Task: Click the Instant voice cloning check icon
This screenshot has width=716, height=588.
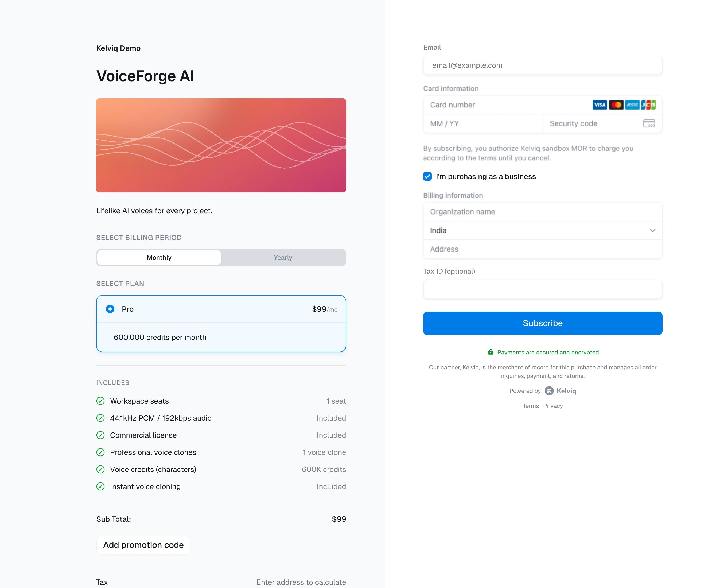Action: click(x=100, y=486)
